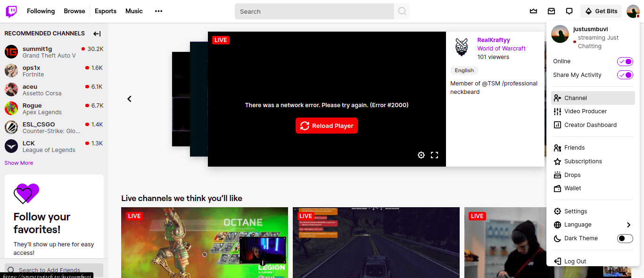
Task: Click the Video Producer sliders icon
Action: 557,111
